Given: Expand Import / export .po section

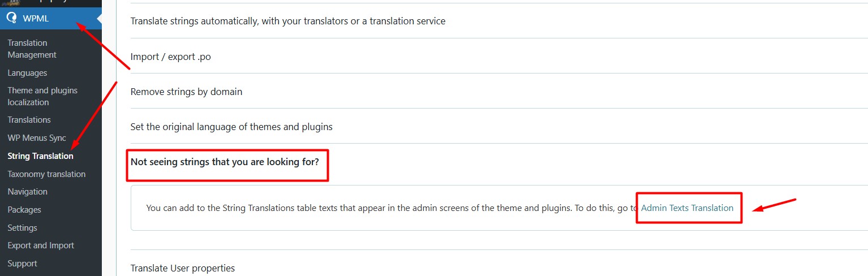Looking at the screenshot, I should tap(499, 57).
